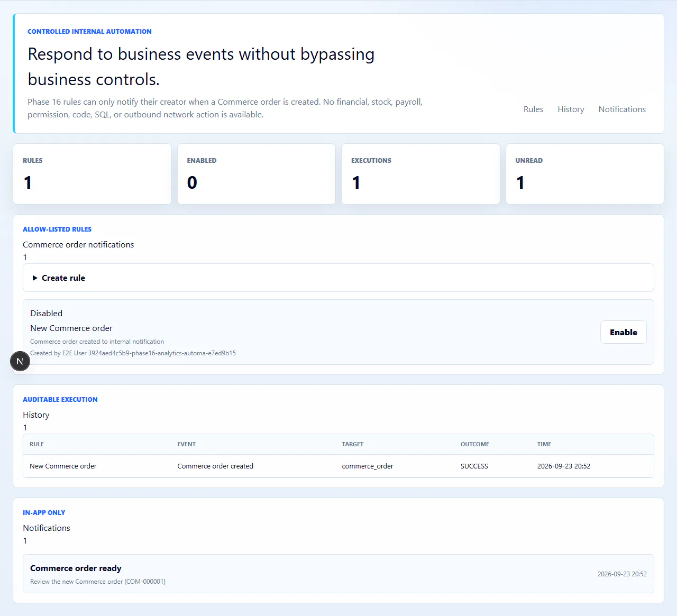Click the EVENT column header
The width and height of the screenshot is (677, 616).
click(186, 444)
